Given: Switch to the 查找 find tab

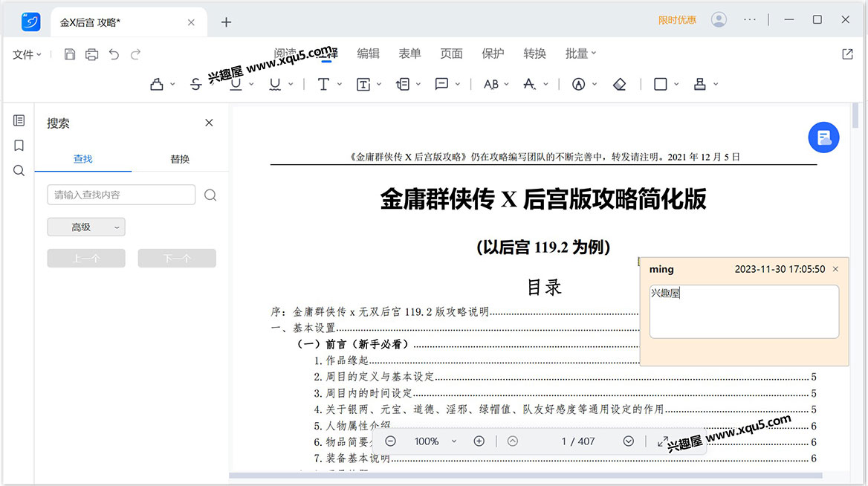Looking at the screenshot, I should 83,159.
